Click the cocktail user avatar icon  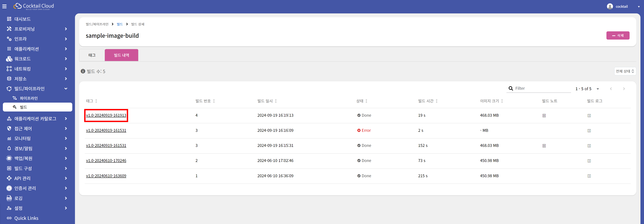(x=610, y=7)
